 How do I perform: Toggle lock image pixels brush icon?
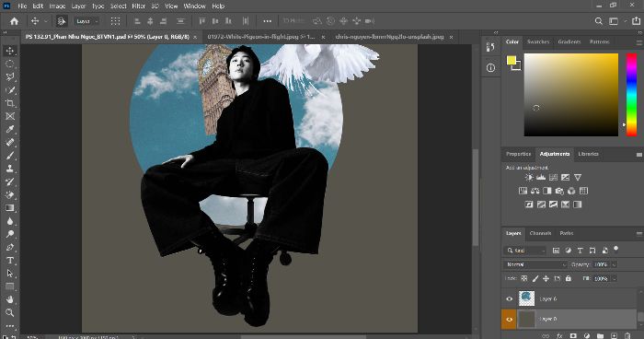[535, 278]
